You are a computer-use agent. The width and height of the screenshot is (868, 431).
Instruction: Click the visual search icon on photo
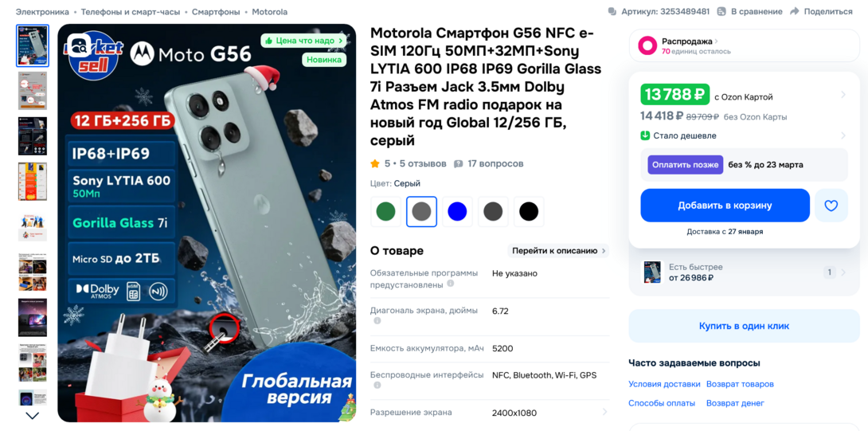click(78, 44)
